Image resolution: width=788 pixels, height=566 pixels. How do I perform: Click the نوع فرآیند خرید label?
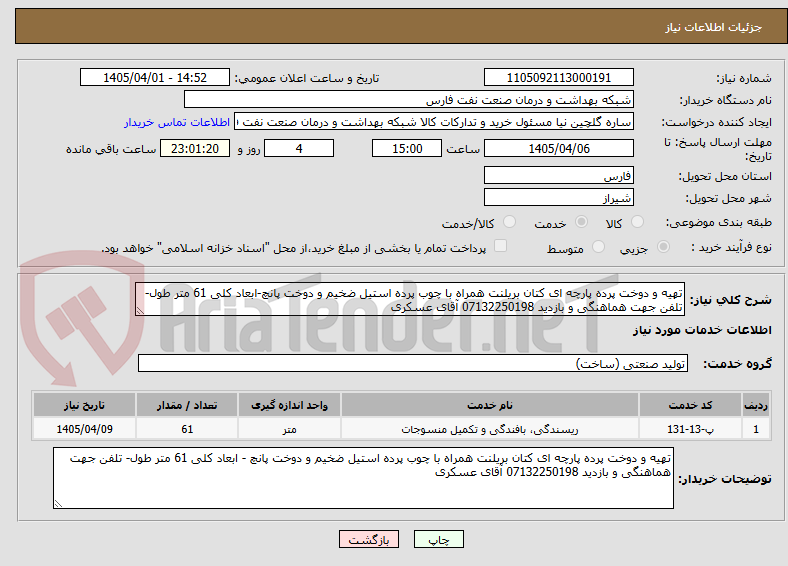tap(731, 247)
